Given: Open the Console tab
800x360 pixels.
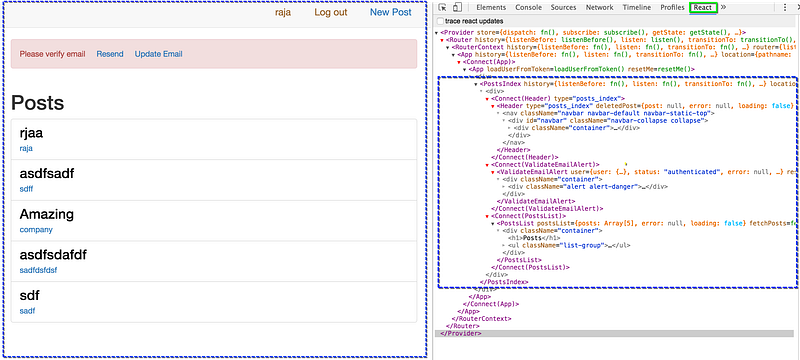Looking at the screenshot, I should [x=529, y=7].
